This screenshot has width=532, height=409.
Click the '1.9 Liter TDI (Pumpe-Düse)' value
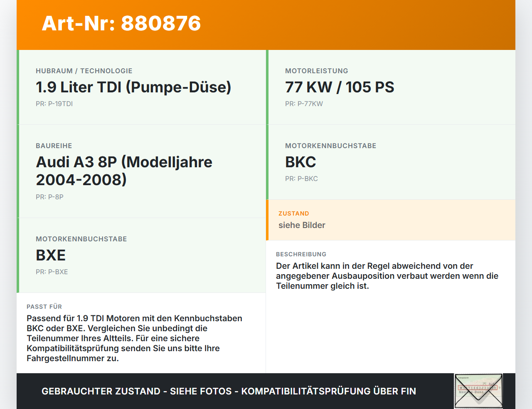click(133, 87)
